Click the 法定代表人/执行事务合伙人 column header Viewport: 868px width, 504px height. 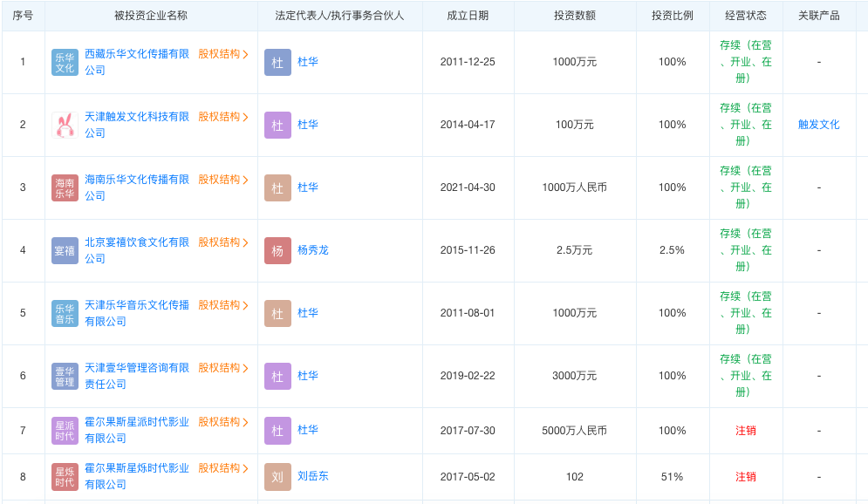(339, 16)
